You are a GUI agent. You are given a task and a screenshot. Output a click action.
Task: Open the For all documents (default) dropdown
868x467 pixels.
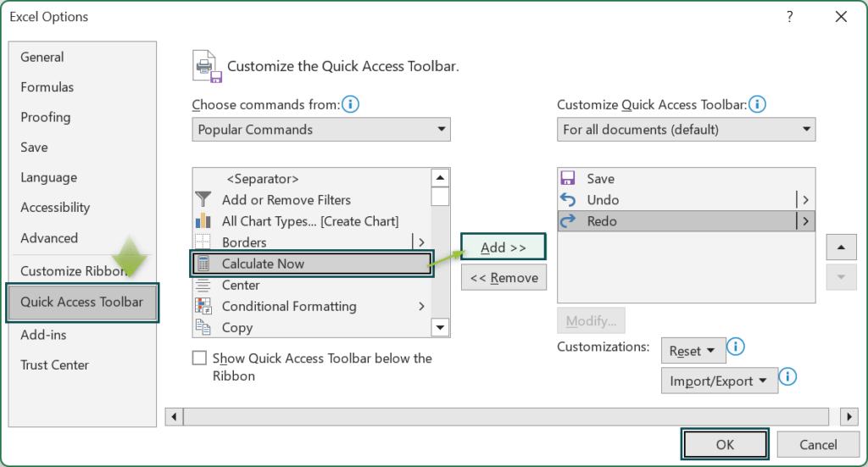[687, 130]
